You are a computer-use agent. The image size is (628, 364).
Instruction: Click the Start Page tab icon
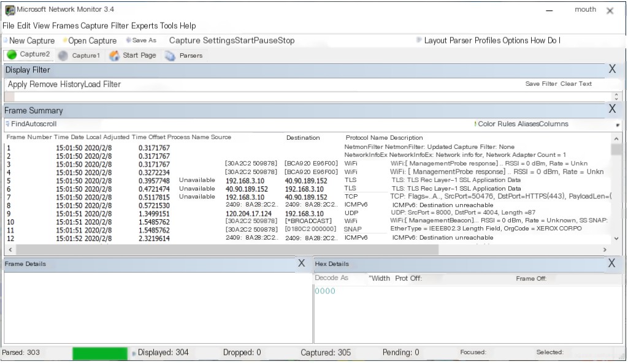tap(115, 56)
